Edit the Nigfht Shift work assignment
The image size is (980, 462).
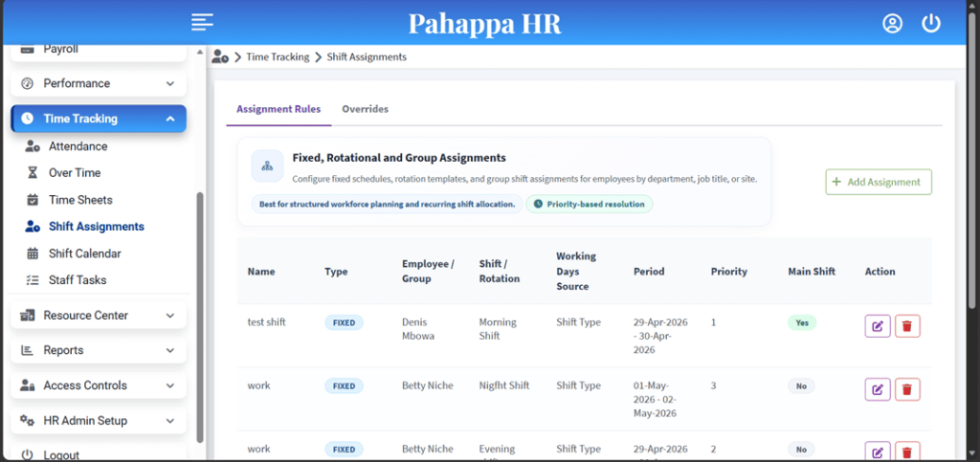tap(878, 389)
